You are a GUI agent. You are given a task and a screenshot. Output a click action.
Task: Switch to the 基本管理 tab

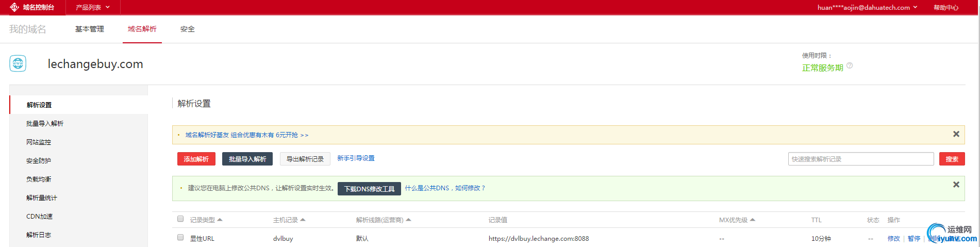(90, 29)
